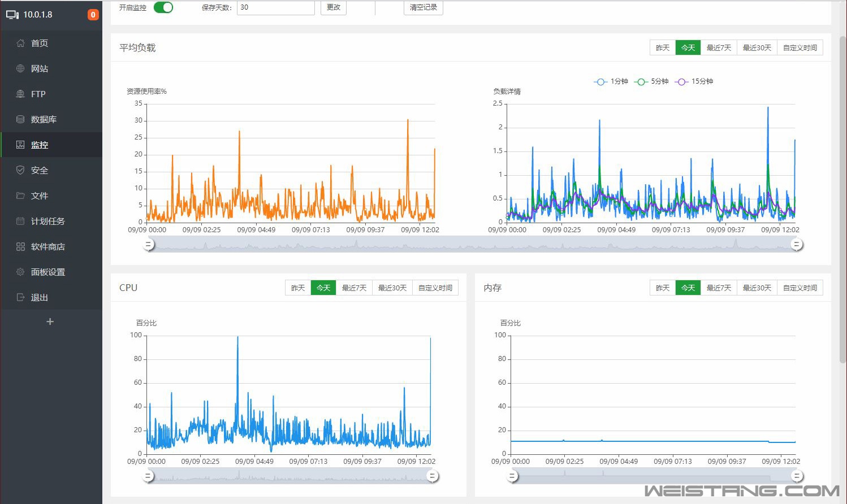
Task: Select 最近7天 tab in CPU panel
Action: [x=354, y=288]
